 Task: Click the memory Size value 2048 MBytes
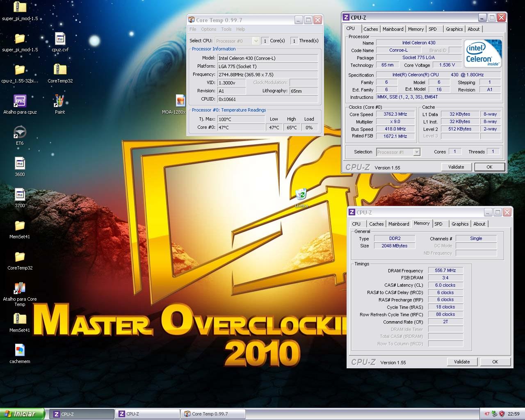coord(395,246)
